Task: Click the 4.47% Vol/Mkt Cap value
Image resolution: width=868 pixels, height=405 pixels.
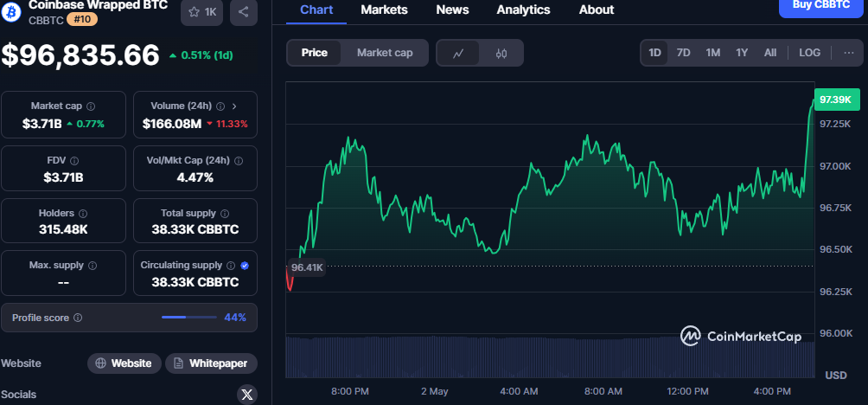Action: 195,177
